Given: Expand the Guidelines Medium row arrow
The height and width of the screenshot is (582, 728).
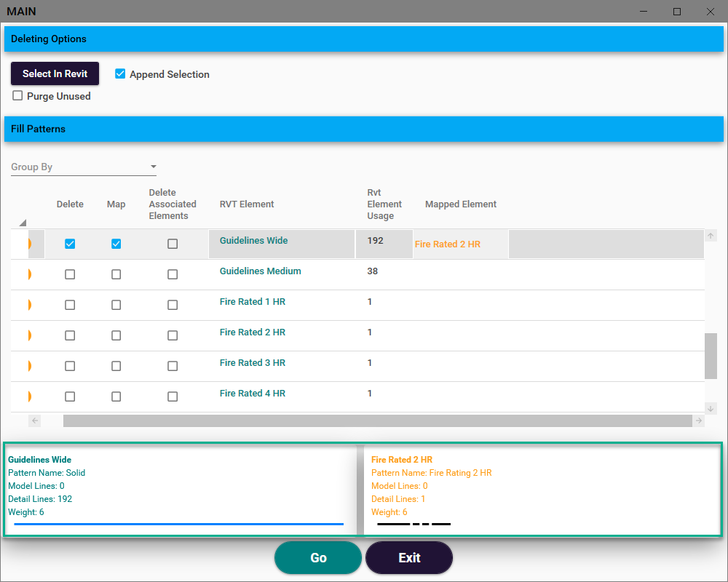Looking at the screenshot, I should pos(30,274).
